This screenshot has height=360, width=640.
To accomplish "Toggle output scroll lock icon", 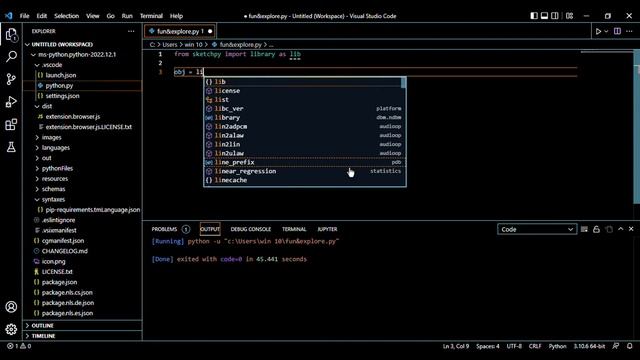I will tap(596, 229).
